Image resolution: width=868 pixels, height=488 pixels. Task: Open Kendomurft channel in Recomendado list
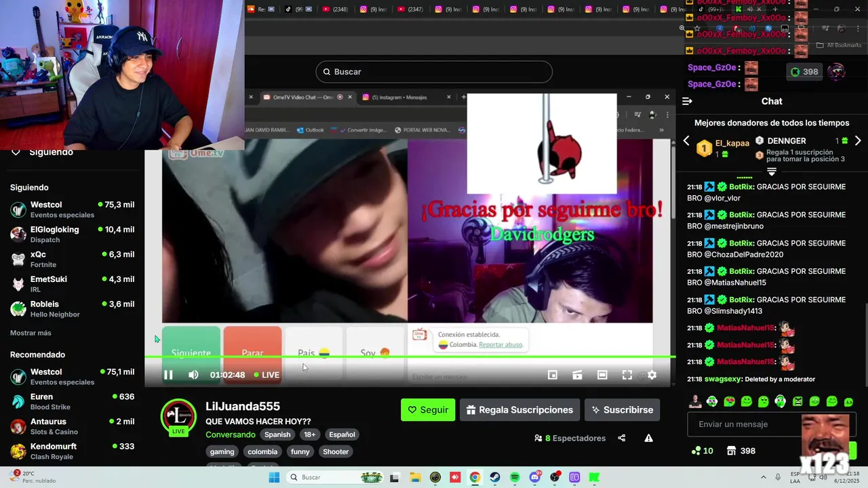(72, 451)
